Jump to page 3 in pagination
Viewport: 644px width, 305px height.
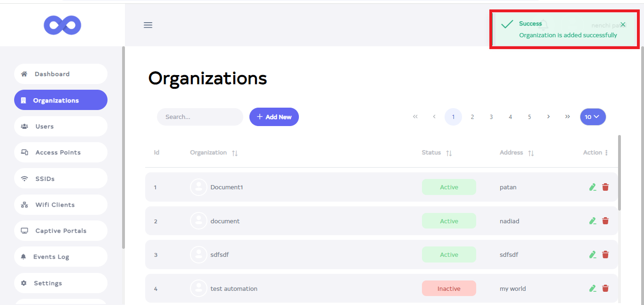(x=491, y=117)
